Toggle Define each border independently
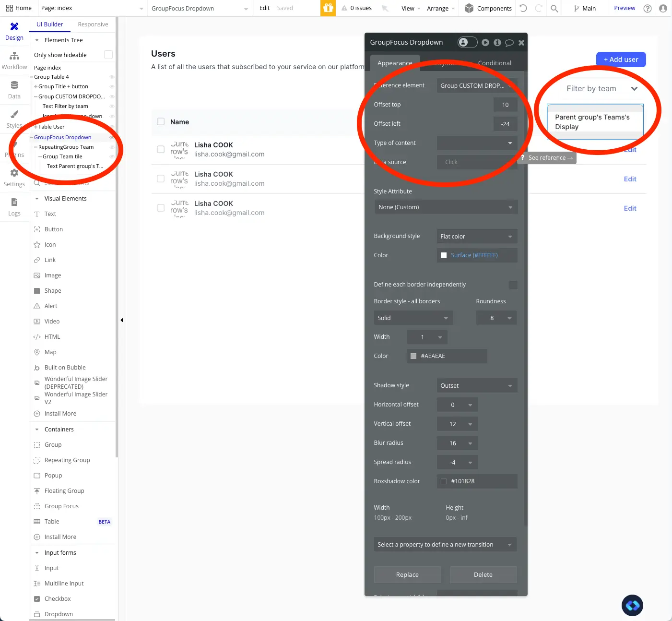672x621 pixels. coord(513,285)
